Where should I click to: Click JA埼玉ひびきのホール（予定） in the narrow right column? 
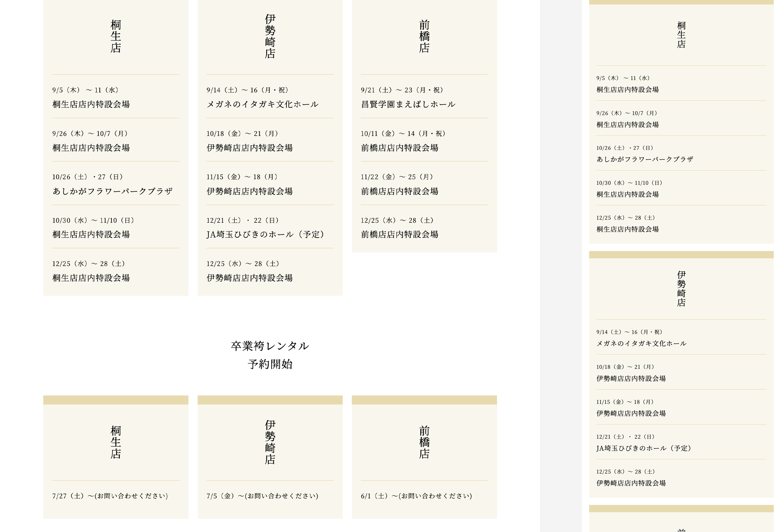pyautogui.click(x=644, y=448)
